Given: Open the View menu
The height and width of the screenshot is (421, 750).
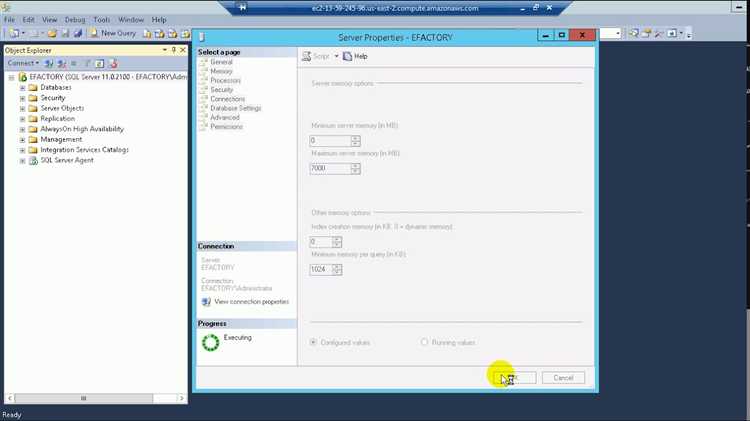Looking at the screenshot, I should click(x=49, y=20).
